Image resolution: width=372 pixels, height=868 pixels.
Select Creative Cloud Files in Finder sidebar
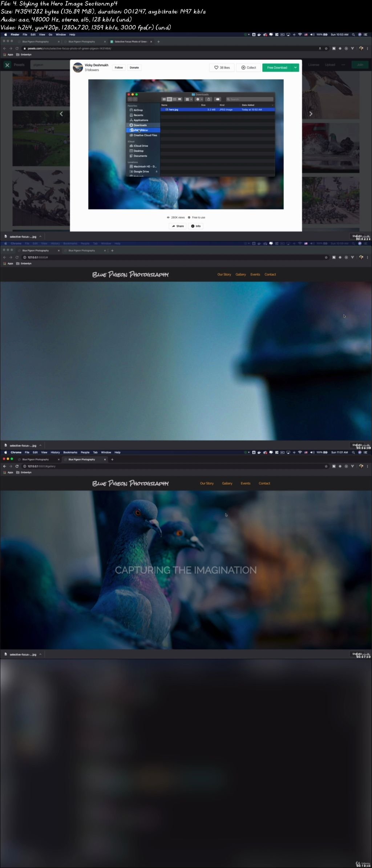[x=143, y=135]
